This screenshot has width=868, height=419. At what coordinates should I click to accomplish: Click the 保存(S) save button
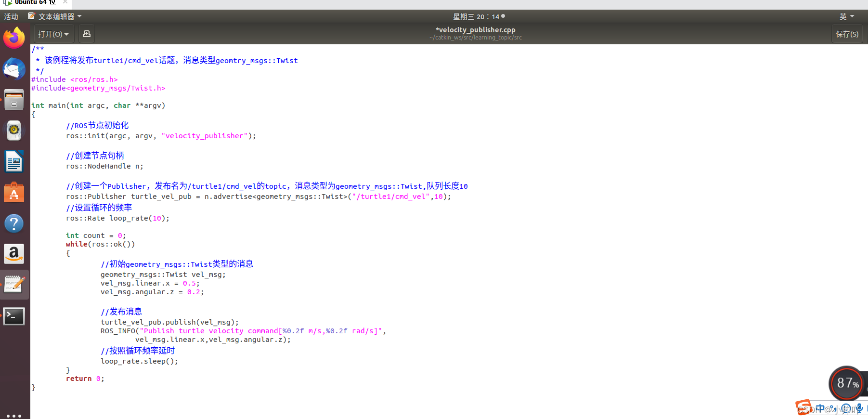[847, 34]
